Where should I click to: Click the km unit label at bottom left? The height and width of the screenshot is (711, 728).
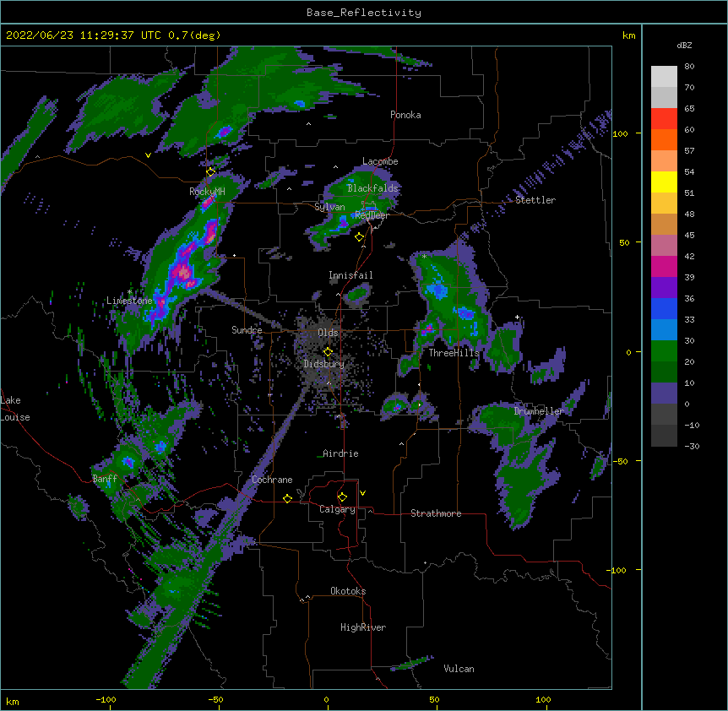point(13,701)
